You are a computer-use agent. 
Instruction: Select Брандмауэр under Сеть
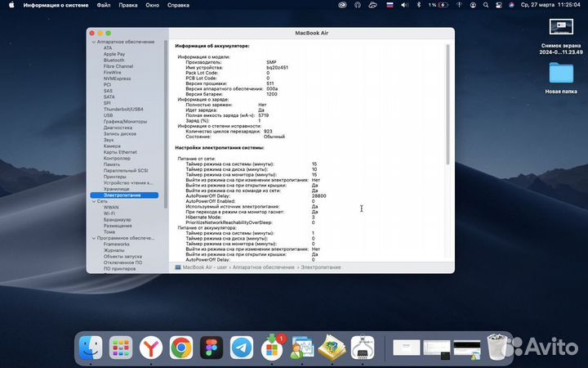click(118, 220)
